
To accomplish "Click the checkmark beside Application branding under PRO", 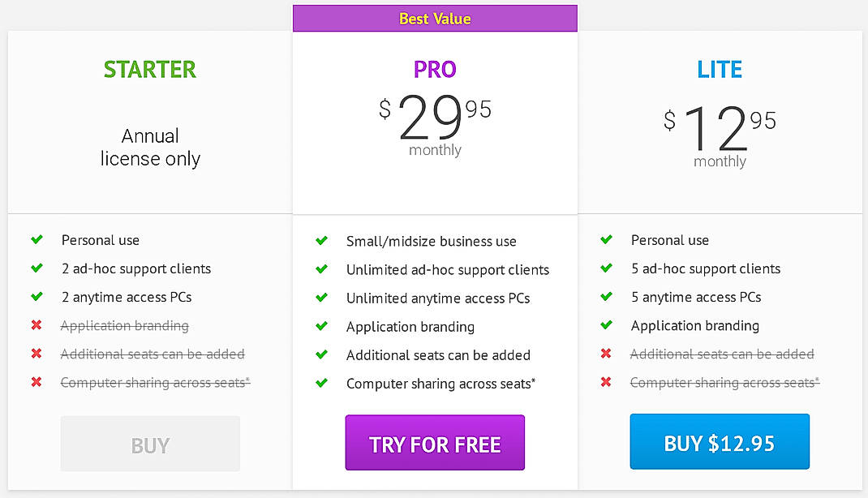I will [x=321, y=326].
